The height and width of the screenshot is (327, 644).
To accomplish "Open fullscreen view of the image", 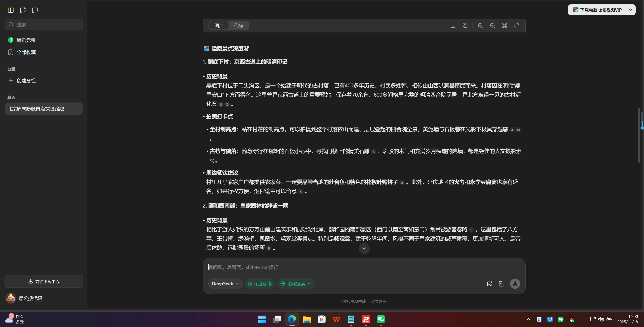I will click(x=516, y=25).
